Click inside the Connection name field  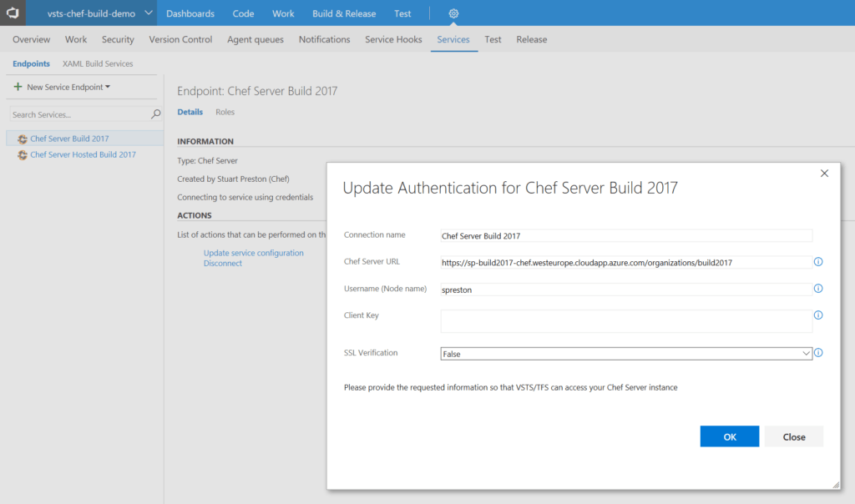584,235
